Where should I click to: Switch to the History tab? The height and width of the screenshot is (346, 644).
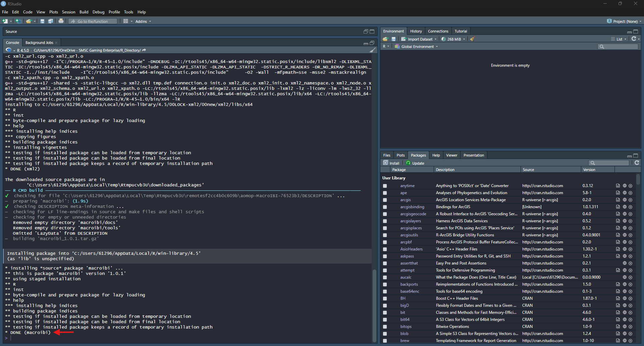click(416, 31)
